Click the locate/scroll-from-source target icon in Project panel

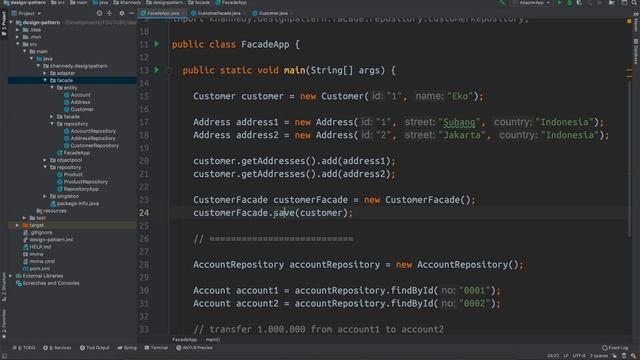99,13
